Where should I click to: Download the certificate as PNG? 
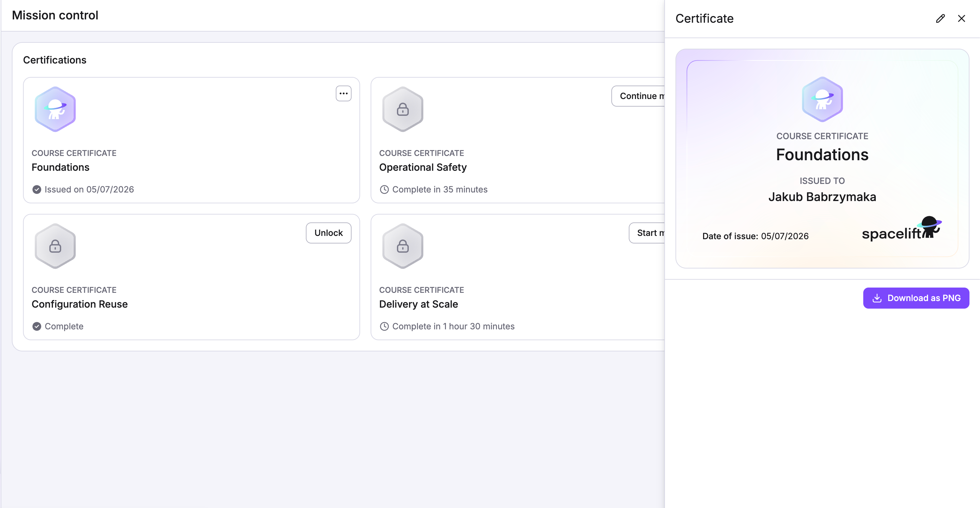coord(916,298)
